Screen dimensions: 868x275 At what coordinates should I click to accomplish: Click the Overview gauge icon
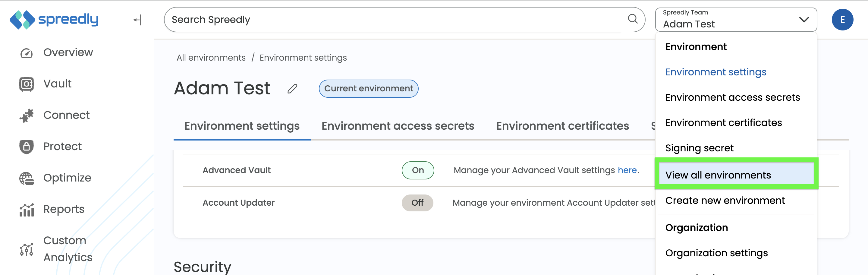[x=26, y=53]
